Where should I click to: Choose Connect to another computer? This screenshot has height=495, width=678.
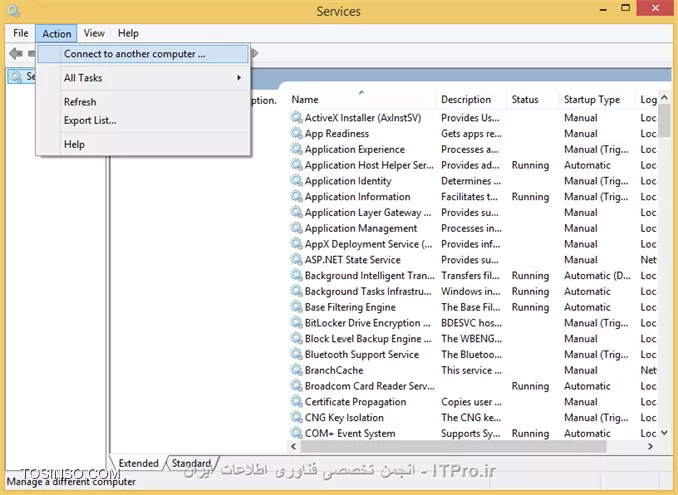143,54
